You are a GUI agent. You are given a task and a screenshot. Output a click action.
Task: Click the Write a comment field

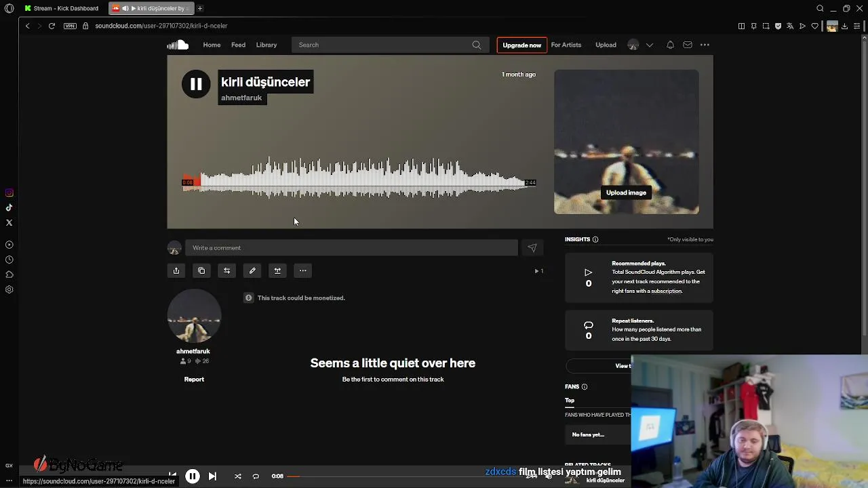pos(351,247)
